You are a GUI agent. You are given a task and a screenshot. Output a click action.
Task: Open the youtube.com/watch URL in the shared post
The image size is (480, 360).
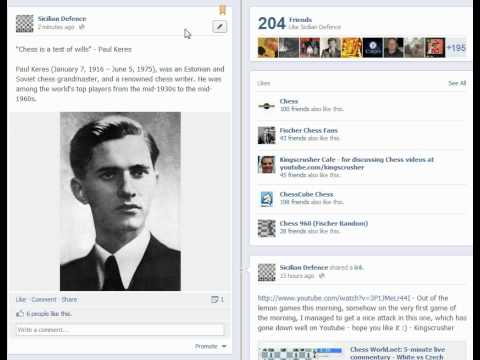coord(334,298)
